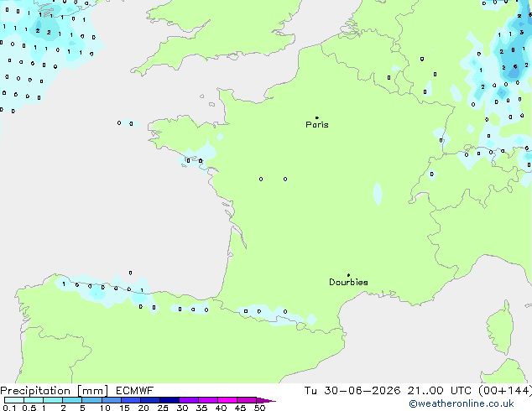The width and height of the screenshot is (532, 411).
Task: Click the (00+144) forecast offset text
Action: [505, 391]
